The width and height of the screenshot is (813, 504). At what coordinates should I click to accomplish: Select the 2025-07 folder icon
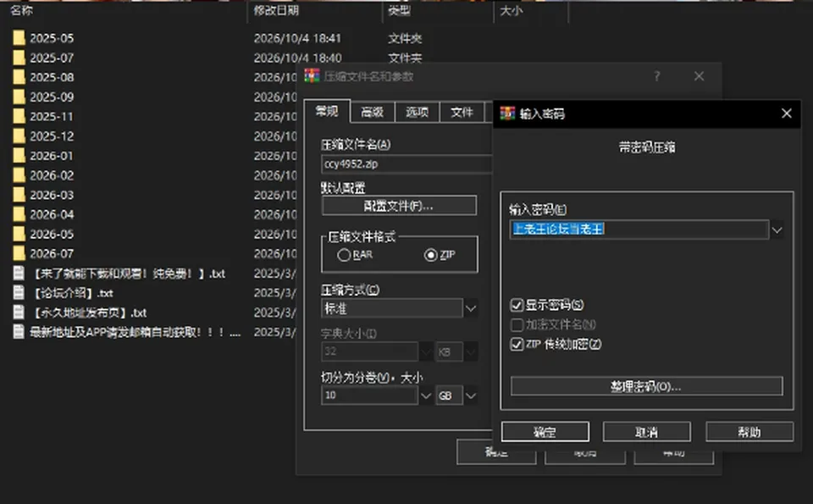tap(19, 58)
